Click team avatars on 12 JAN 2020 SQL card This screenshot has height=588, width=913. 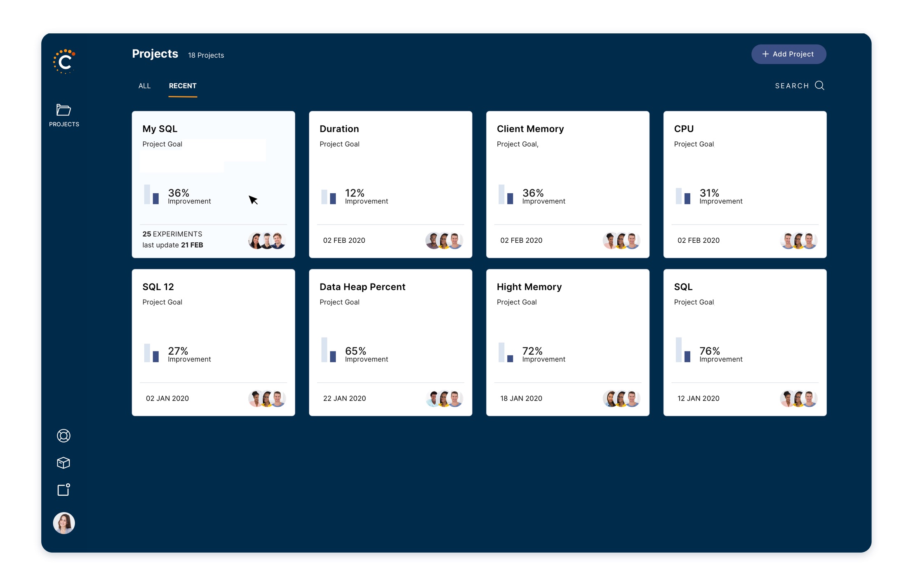pos(799,398)
